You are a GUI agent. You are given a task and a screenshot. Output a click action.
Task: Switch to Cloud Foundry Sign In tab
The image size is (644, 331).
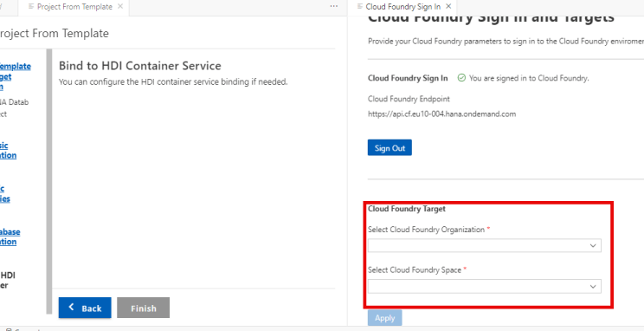pos(402,7)
